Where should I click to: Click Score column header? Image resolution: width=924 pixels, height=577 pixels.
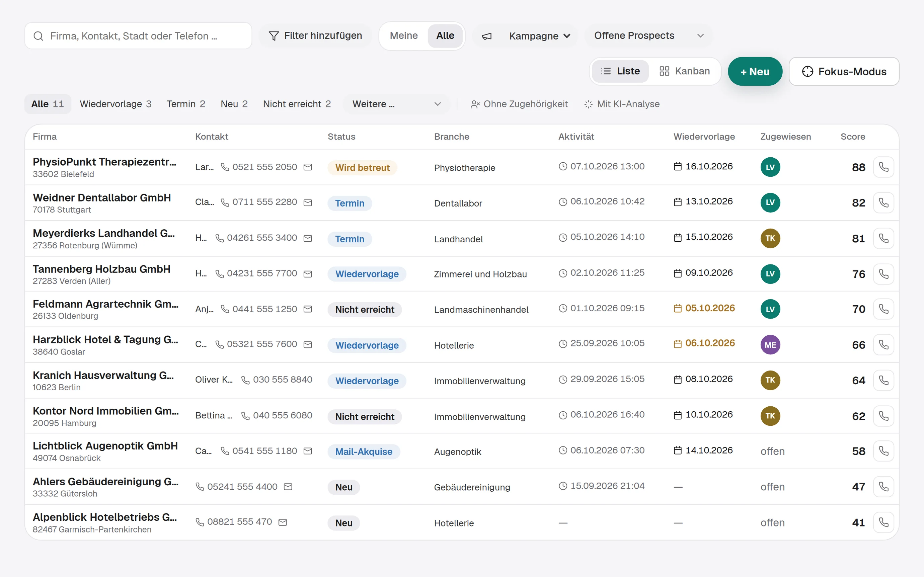tap(853, 137)
